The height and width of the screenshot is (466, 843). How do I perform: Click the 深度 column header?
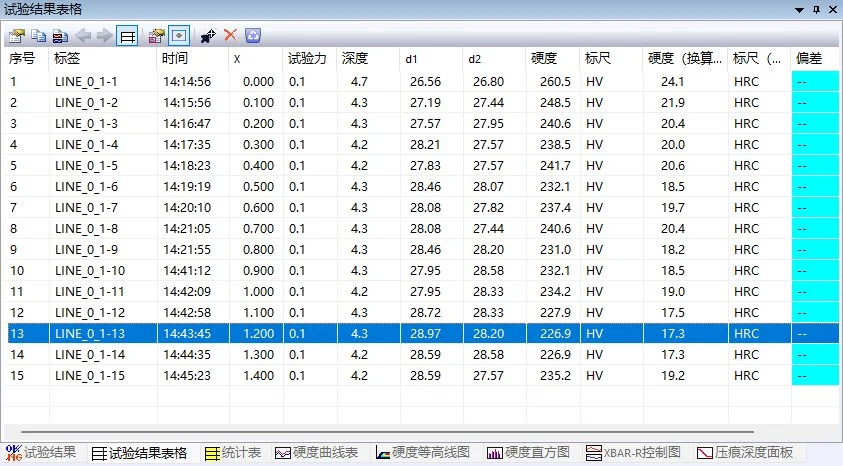pos(369,59)
